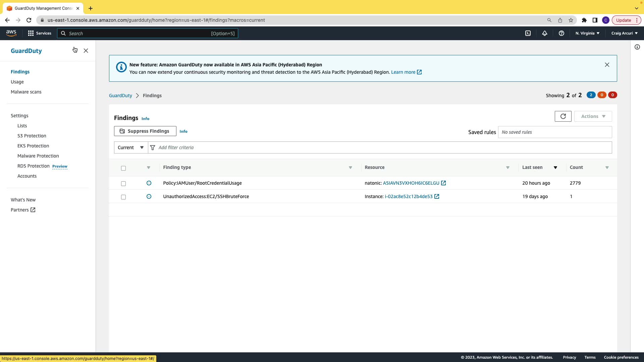Go to S3 Protection settings
This screenshot has width=644, height=362.
(32, 136)
